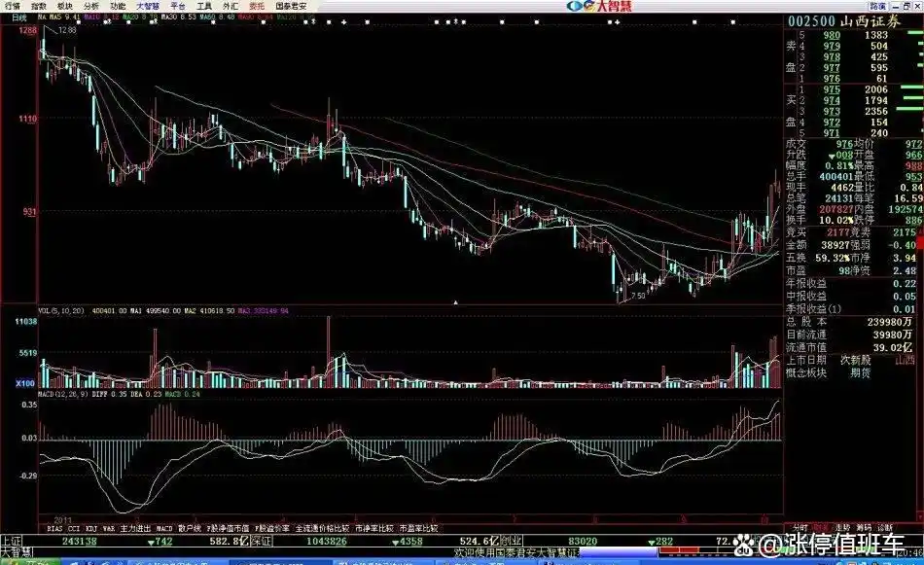The image size is (924, 565).
Task: Click the VOL(5,10,20) indicator label
Action: (x=61, y=310)
